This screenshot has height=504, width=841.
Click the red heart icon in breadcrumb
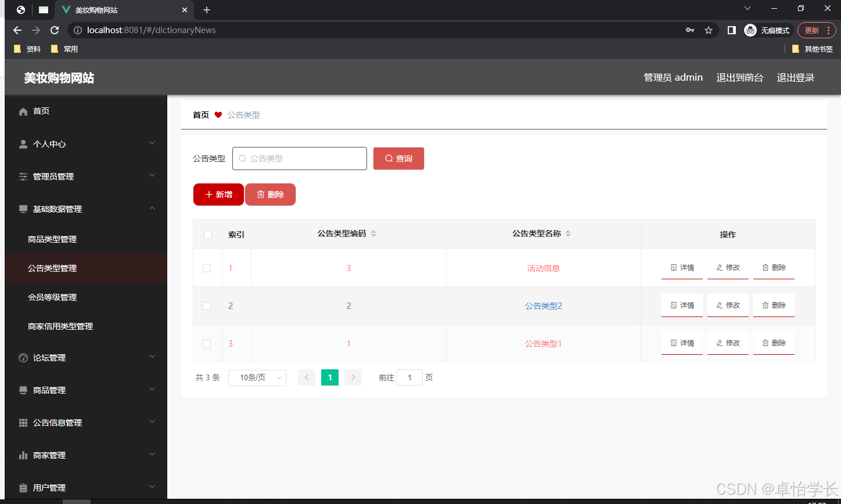[x=218, y=115]
